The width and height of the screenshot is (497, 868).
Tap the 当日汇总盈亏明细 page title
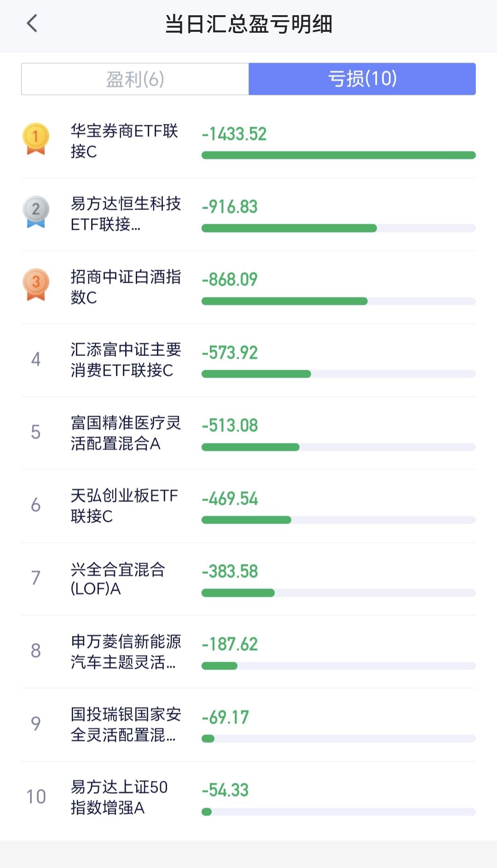tap(248, 24)
